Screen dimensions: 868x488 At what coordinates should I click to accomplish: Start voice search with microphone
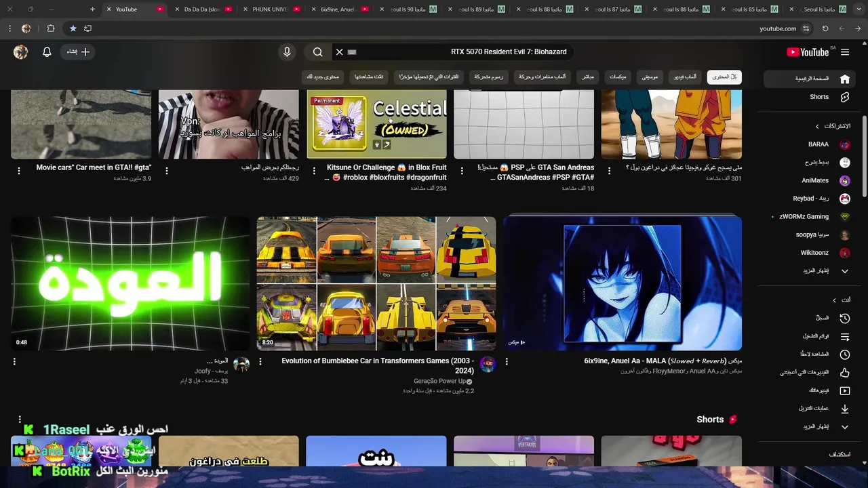click(x=287, y=52)
